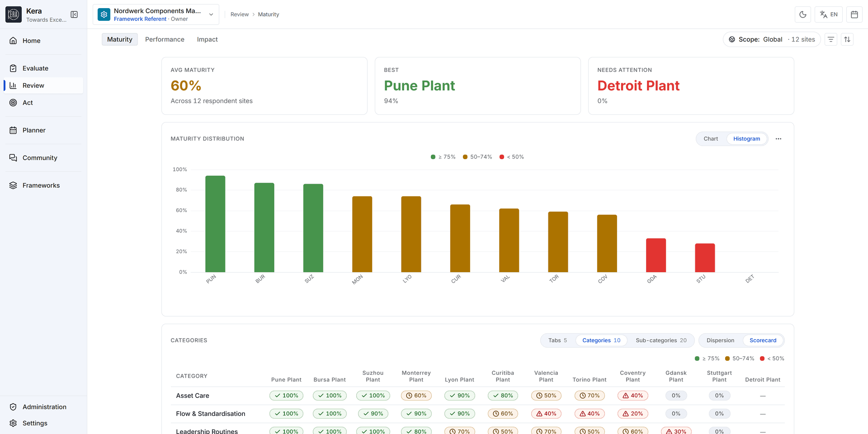Viewport: 868px width, 434px height.
Task: Toggle dark mode moon icon
Action: pos(803,14)
